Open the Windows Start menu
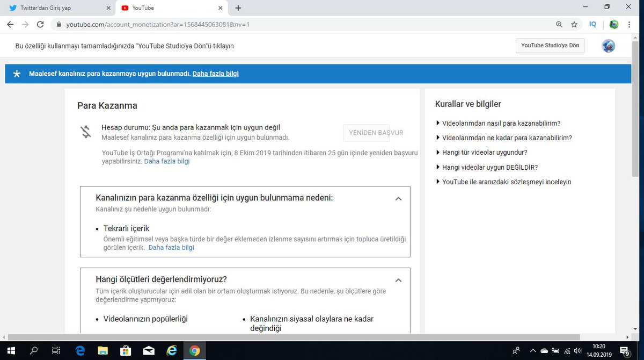 (x=12, y=350)
